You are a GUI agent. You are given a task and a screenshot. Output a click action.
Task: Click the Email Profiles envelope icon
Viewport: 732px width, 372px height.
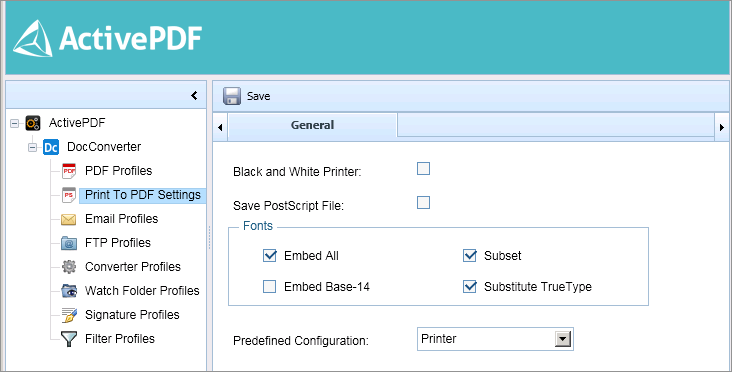tap(69, 219)
